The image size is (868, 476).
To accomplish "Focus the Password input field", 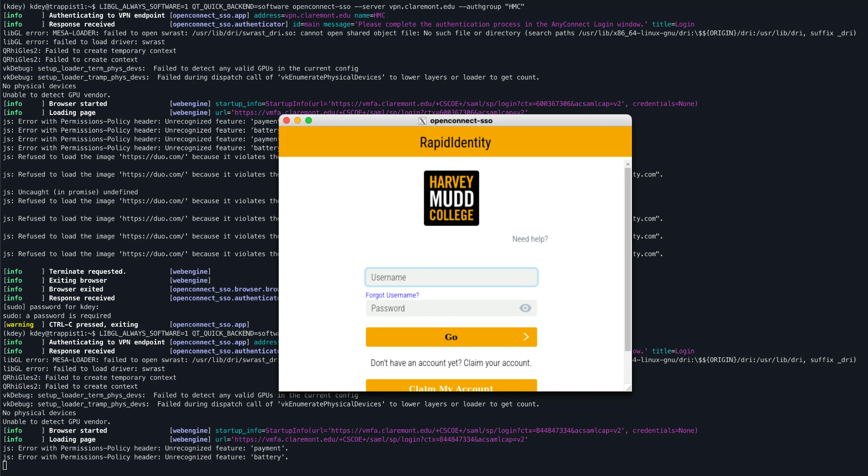I will [441, 308].
